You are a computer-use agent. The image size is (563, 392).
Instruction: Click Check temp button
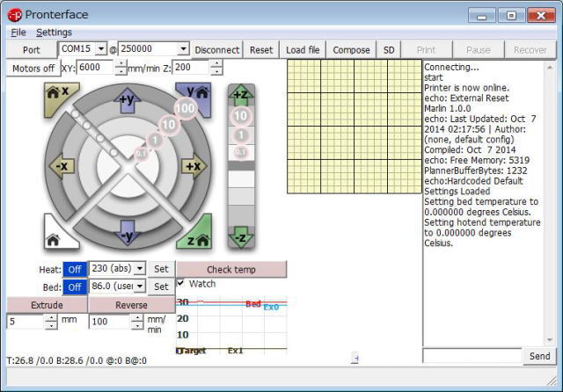231,269
